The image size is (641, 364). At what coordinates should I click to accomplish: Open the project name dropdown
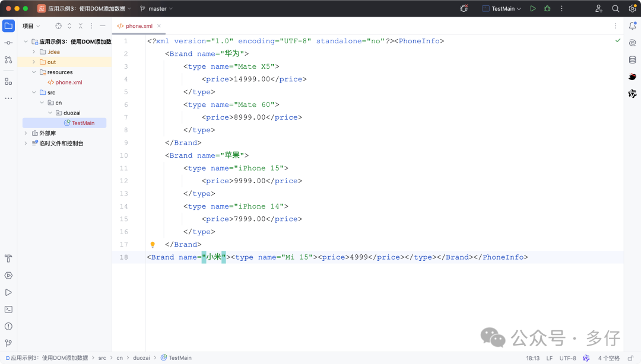85,8
